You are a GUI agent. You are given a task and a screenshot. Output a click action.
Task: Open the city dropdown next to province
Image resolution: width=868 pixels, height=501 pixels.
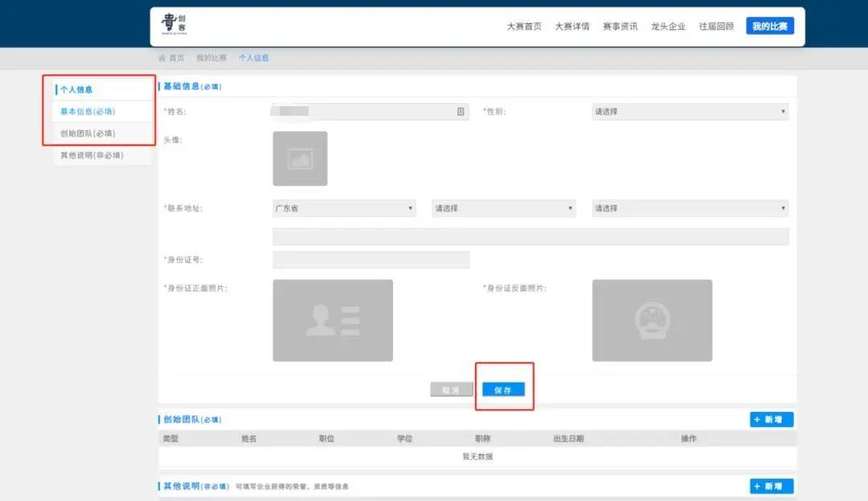coord(504,208)
